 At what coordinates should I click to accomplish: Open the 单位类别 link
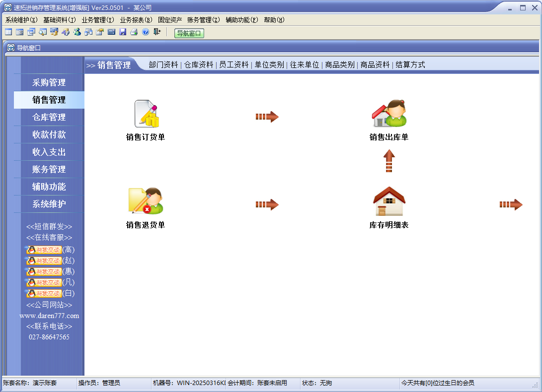pos(269,65)
